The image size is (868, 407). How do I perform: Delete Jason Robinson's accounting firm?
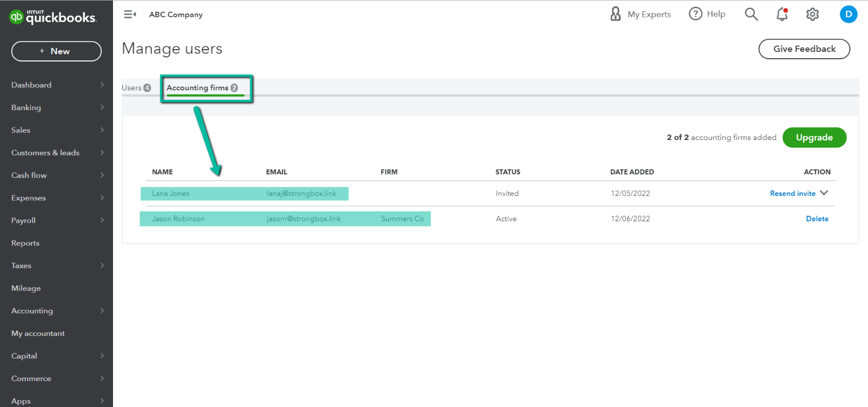817,219
